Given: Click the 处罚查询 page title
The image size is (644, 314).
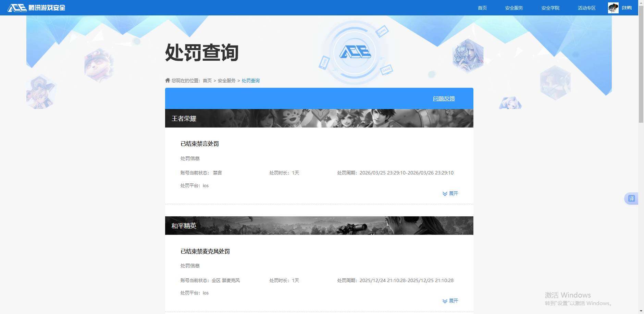Looking at the screenshot, I should [202, 52].
